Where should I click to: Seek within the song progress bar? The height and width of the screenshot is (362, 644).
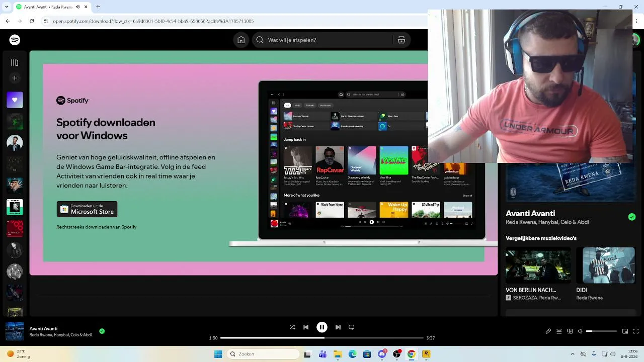tap(322, 338)
